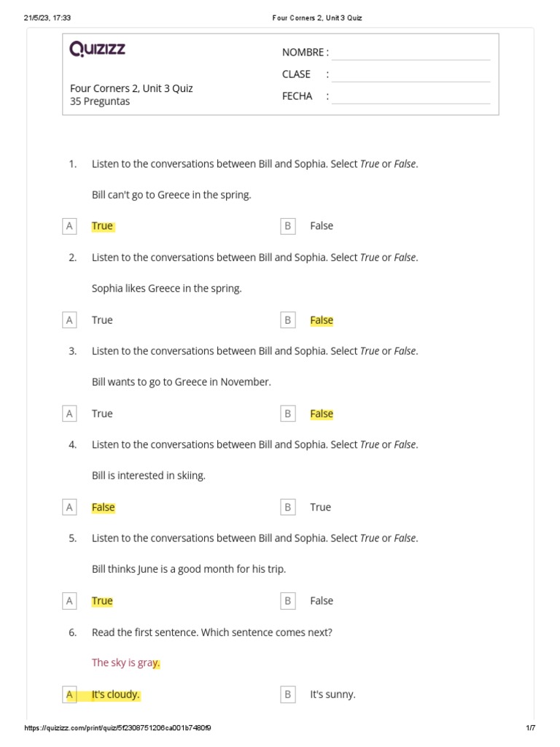The image size is (560, 747).
Task: Check the A box for question 1
Action: [x=69, y=226]
